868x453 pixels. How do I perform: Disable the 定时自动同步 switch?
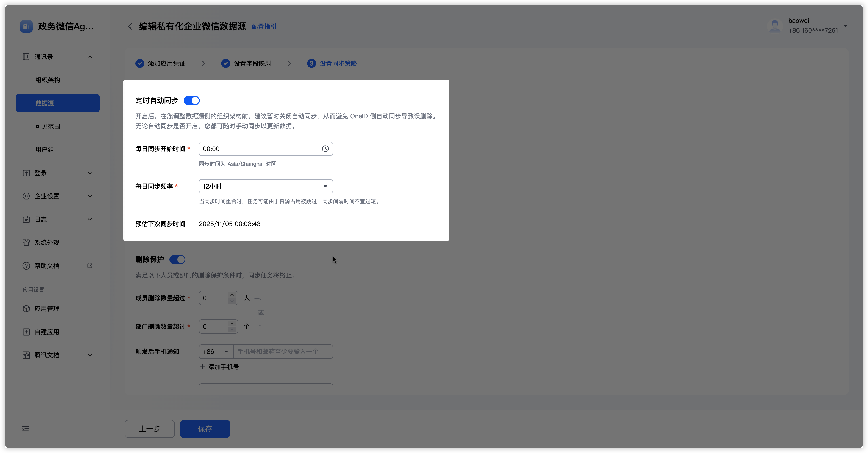click(191, 101)
